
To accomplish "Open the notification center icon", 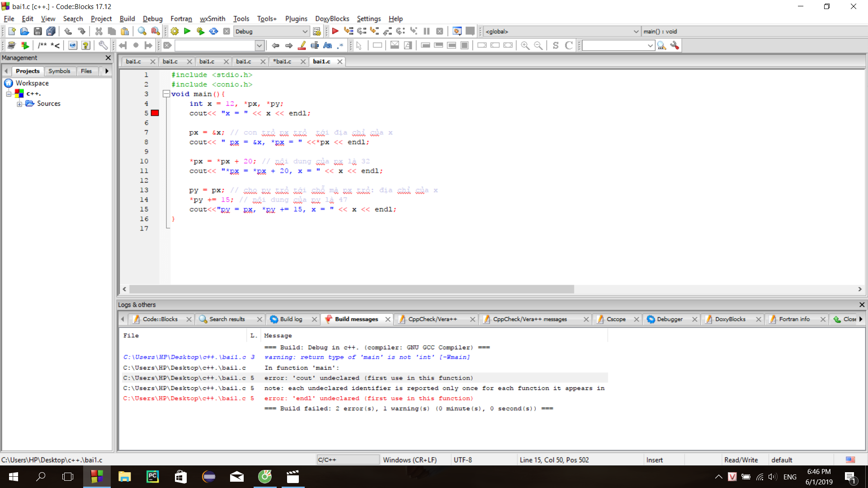I will click(x=850, y=477).
